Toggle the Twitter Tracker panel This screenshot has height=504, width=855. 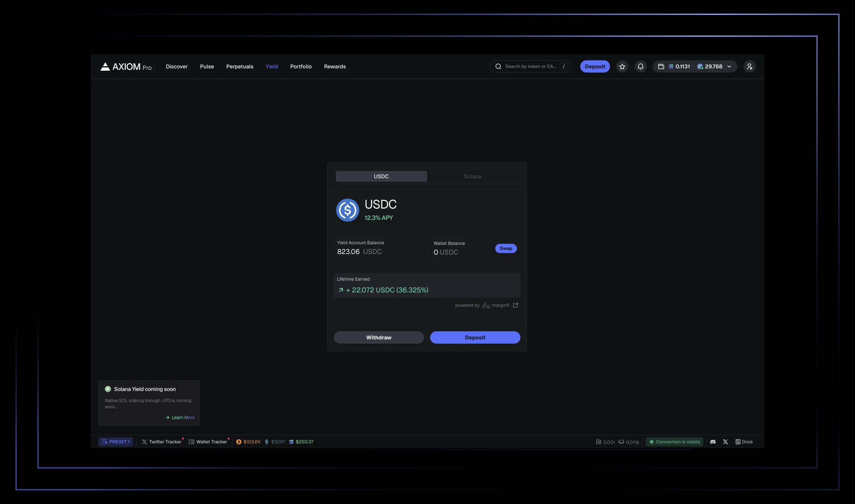click(x=161, y=441)
